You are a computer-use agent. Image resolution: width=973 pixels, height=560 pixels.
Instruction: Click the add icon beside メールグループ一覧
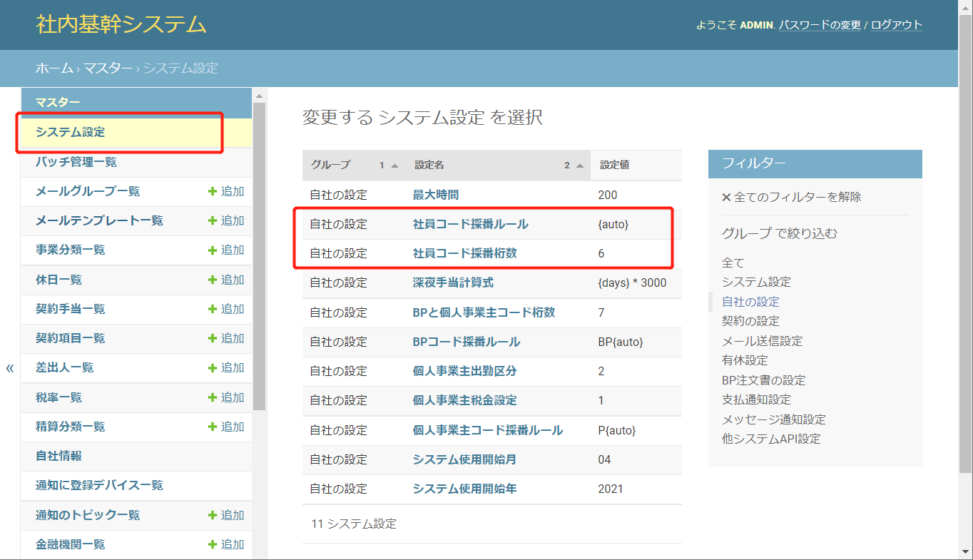pyautogui.click(x=212, y=191)
